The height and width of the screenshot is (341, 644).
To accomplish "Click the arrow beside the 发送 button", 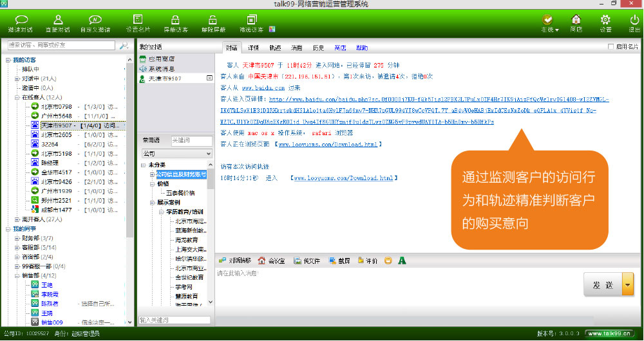I will coord(627,285).
